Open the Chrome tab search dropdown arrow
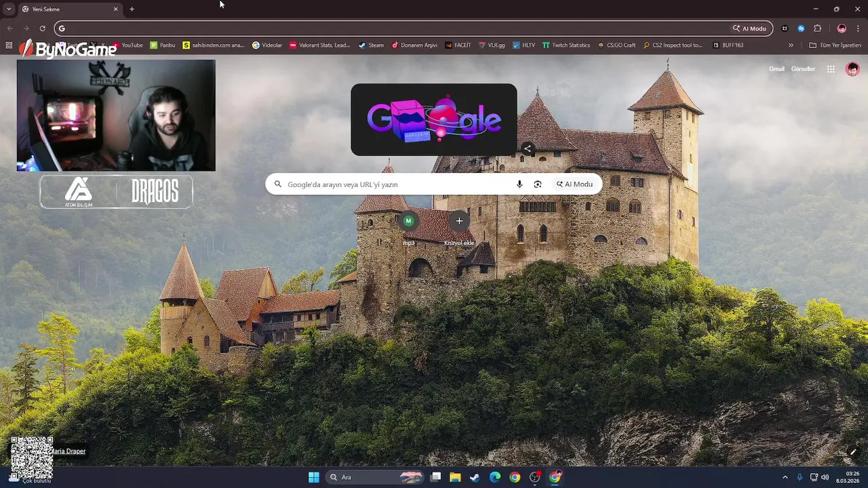Image resolution: width=868 pixels, height=488 pixels. [9, 9]
